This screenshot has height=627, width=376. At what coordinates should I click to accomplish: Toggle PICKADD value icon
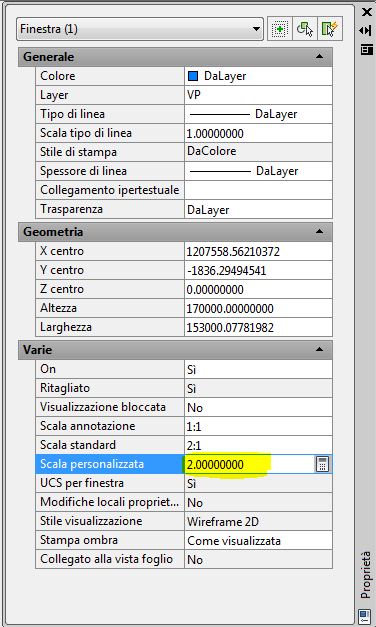[x=280, y=29]
